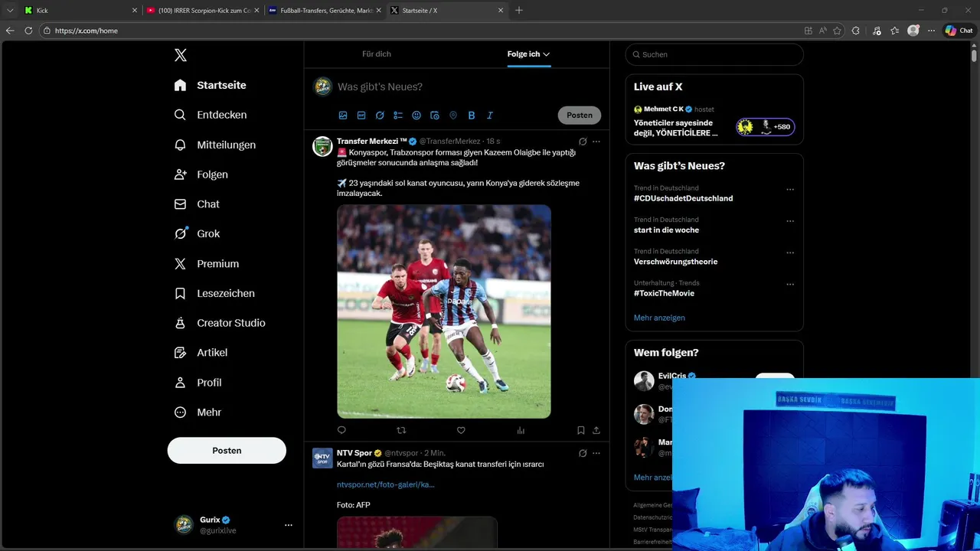Launch Grok from the sidebar
This screenshot has width=980, height=551.
click(x=197, y=234)
